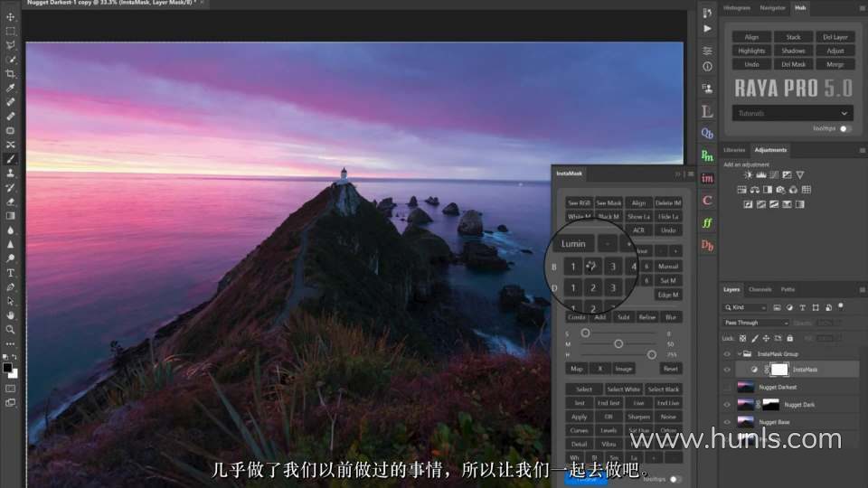
Task: Click the Del Mask button in Raya Pro
Action: 793,65
